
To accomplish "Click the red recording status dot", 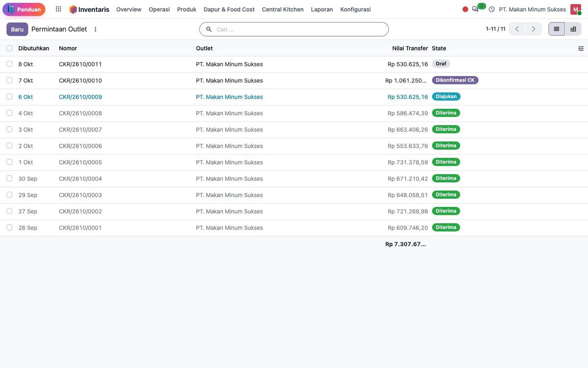I will coord(465,9).
